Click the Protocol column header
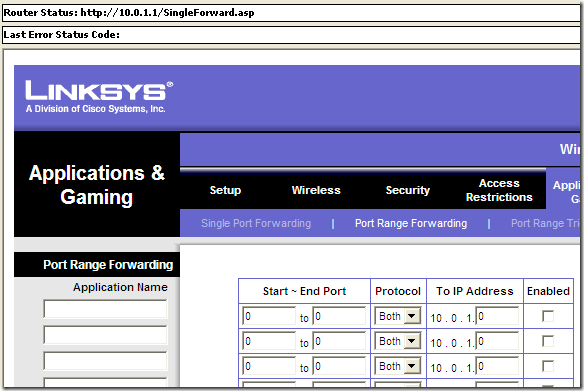584x391 pixels. pyautogui.click(x=398, y=291)
